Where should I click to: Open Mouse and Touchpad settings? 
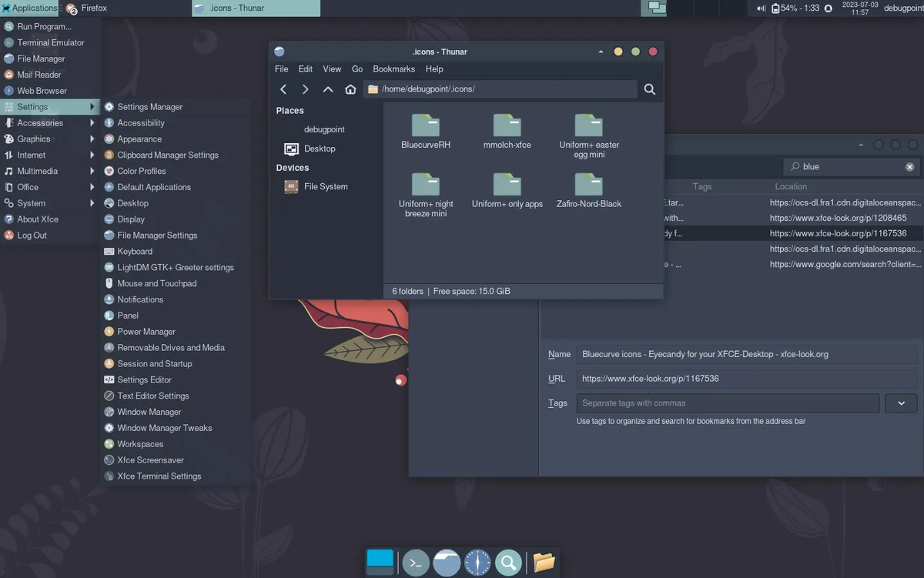pos(176,283)
